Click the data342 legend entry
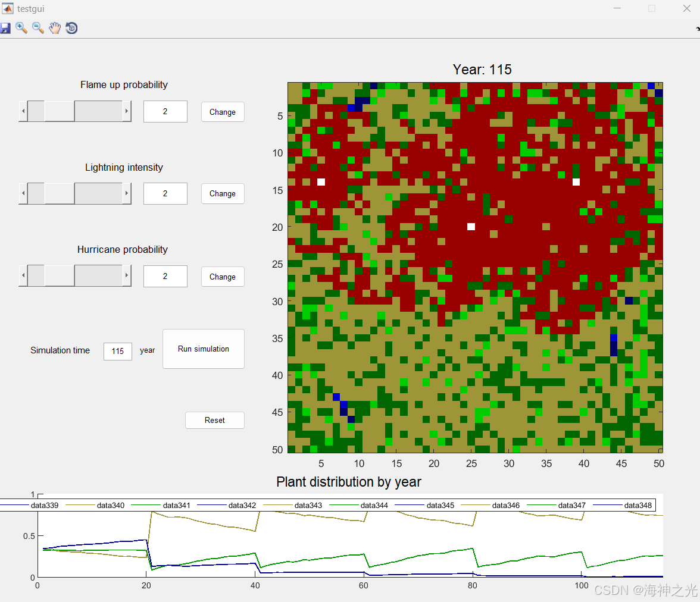This screenshot has width=700, height=602. click(227, 505)
